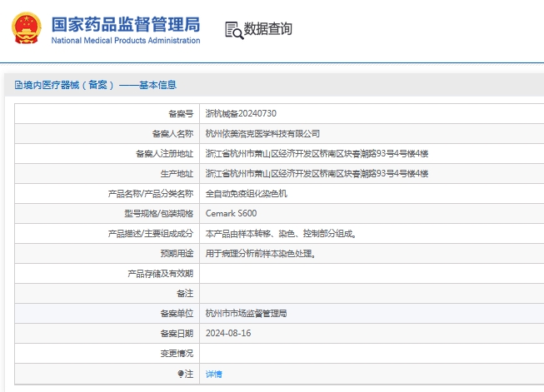Open the 数据查询 search icon

tap(234, 31)
